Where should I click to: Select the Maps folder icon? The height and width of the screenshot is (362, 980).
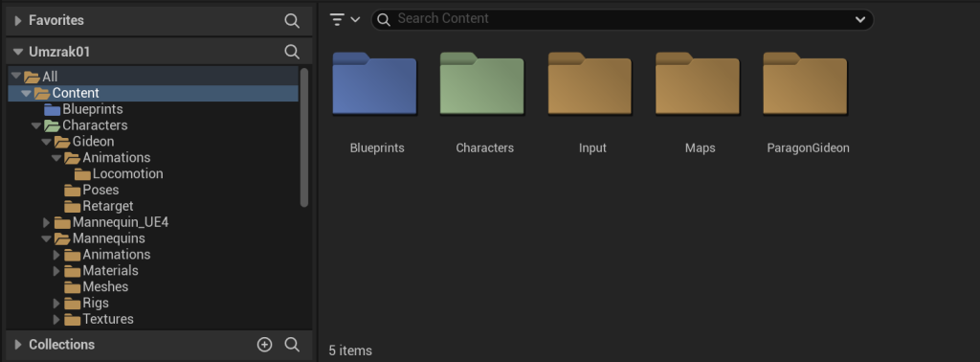(698, 83)
